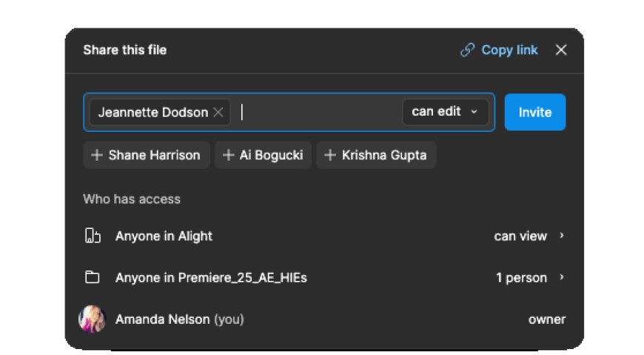Click the organization icon next to Anyone in Alight
The height and width of the screenshot is (355, 644).
click(92, 236)
